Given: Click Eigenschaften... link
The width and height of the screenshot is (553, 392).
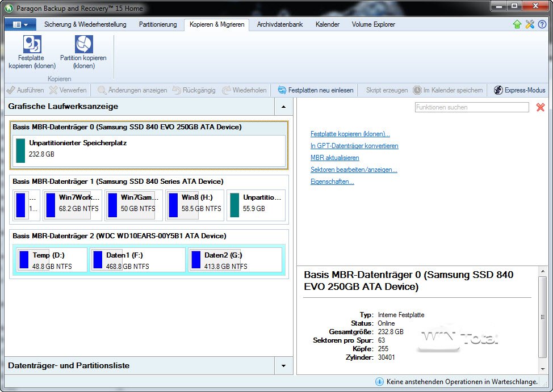Looking at the screenshot, I should tap(332, 182).
